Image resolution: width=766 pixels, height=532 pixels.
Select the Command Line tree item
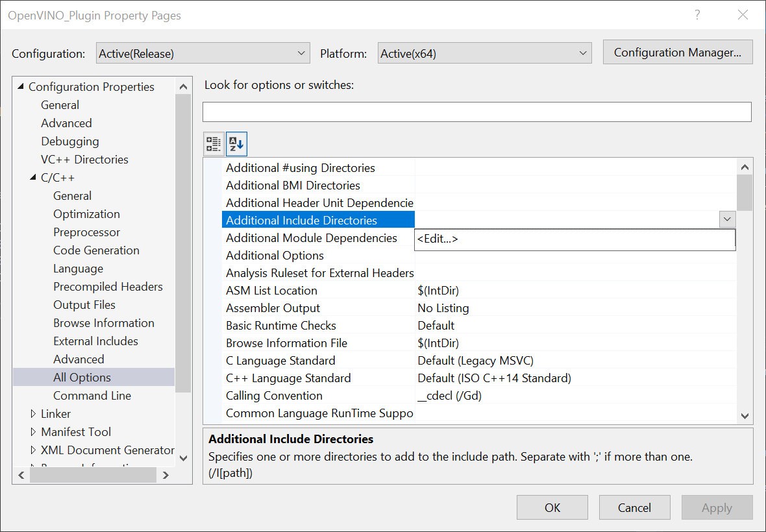92,396
